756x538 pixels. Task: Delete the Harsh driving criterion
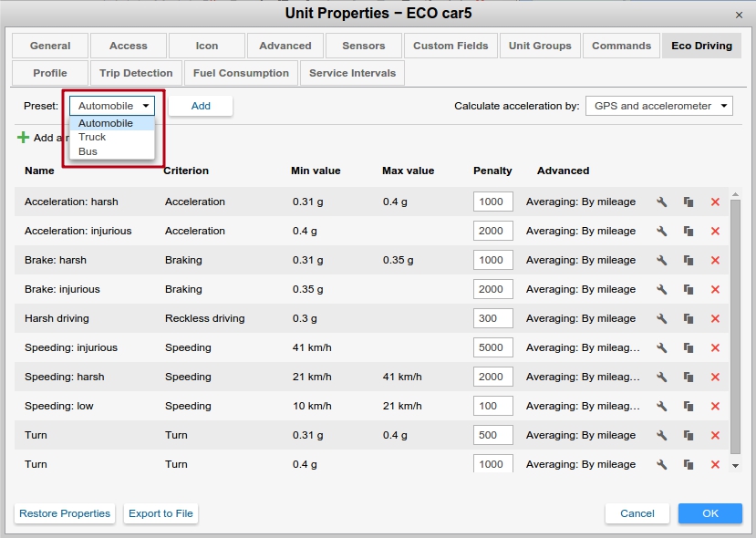(715, 318)
